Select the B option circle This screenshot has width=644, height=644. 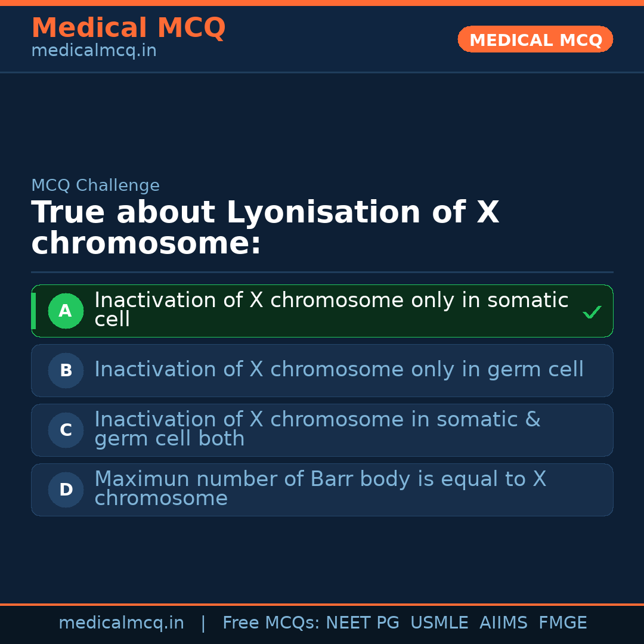pyautogui.click(x=66, y=370)
